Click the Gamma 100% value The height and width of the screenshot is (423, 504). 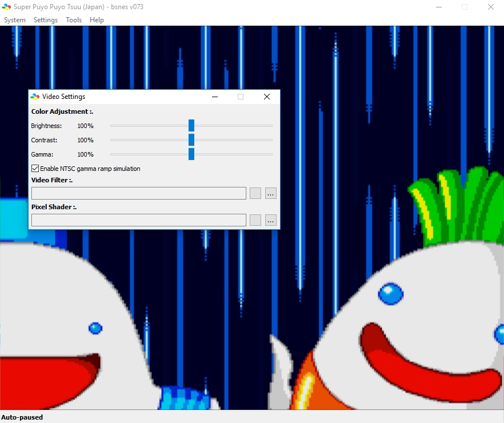pos(86,154)
